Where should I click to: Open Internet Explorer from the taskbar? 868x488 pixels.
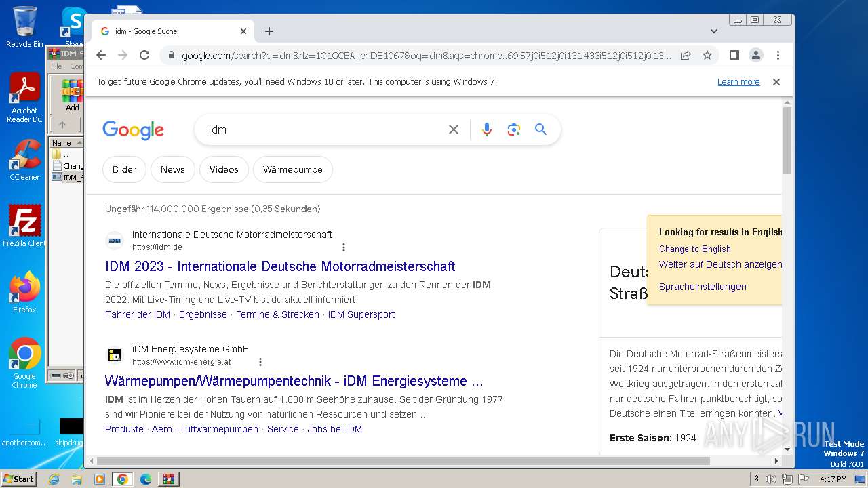tap(54, 479)
